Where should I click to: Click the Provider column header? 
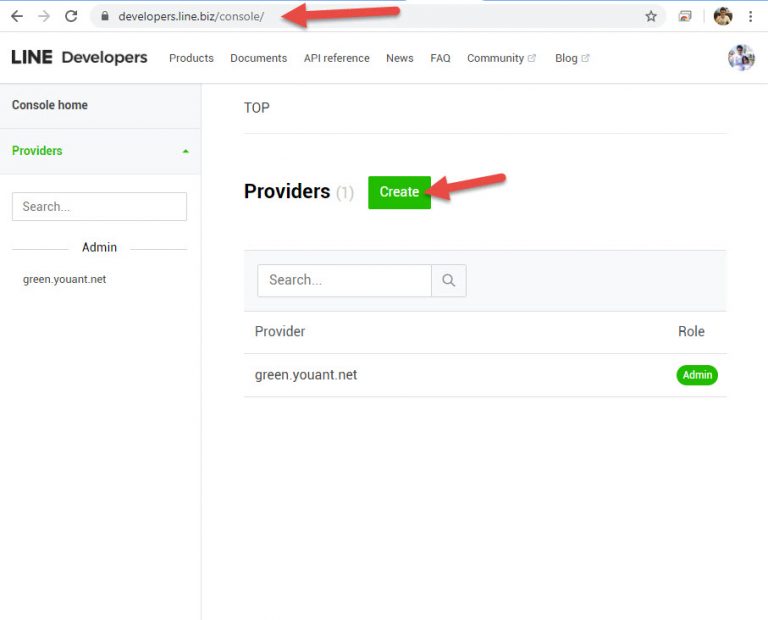click(x=280, y=332)
